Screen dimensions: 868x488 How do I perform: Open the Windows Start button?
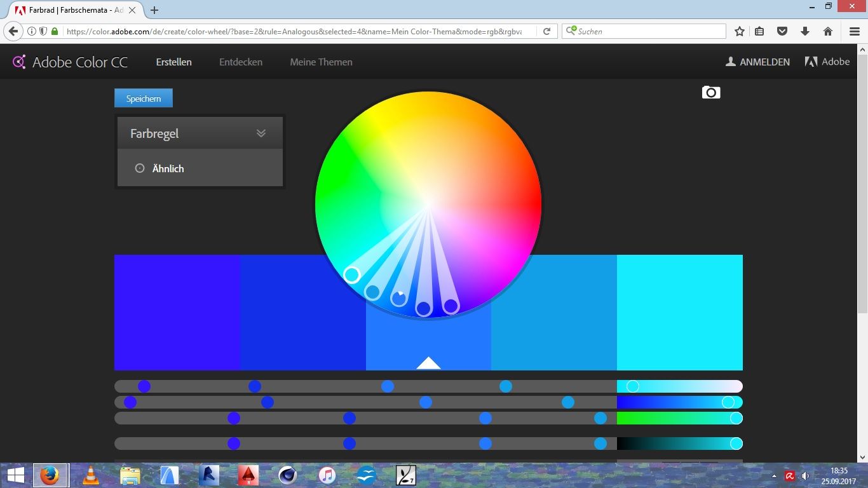(15, 475)
